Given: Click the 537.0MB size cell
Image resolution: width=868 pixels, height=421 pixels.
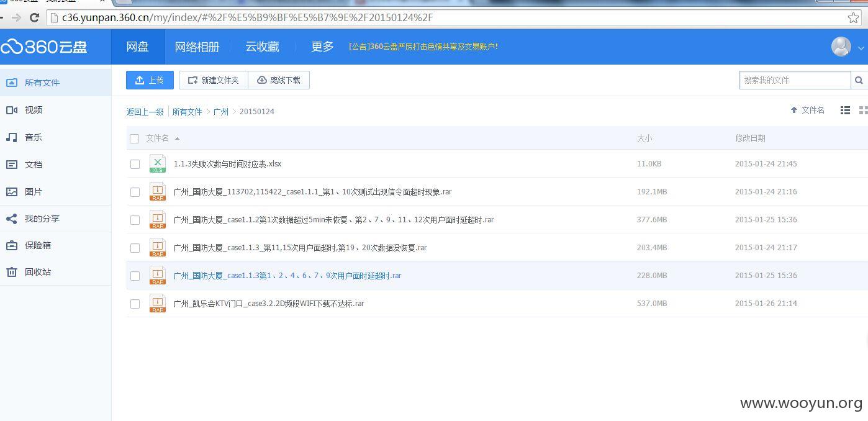Looking at the screenshot, I should [652, 304].
